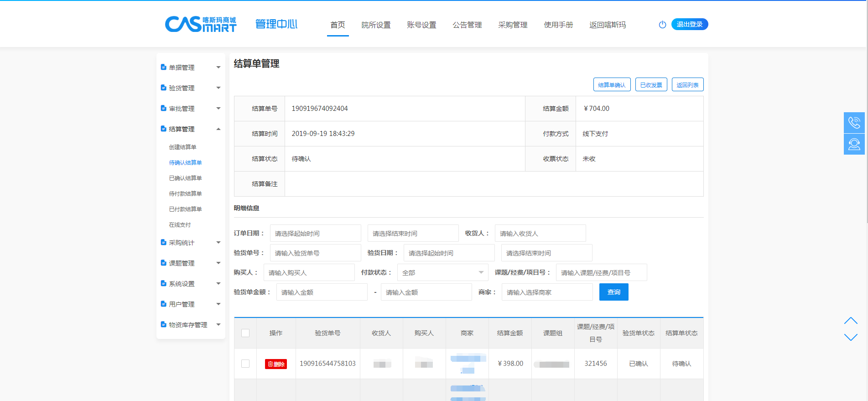868x401 pixels.
Task: Collapse the 结算管理 sidebar section arrow
Action: point(218,129)
